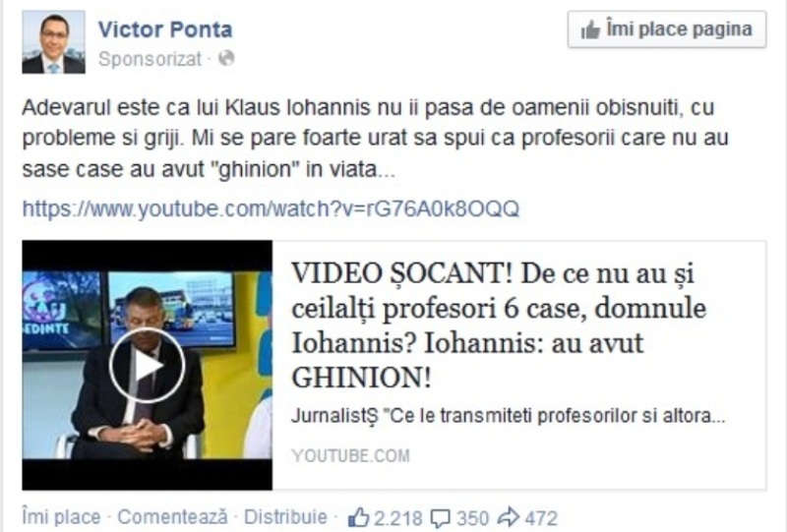
Task: Click the comment bubble icon near 350
Action: click(x=441, y=518)
